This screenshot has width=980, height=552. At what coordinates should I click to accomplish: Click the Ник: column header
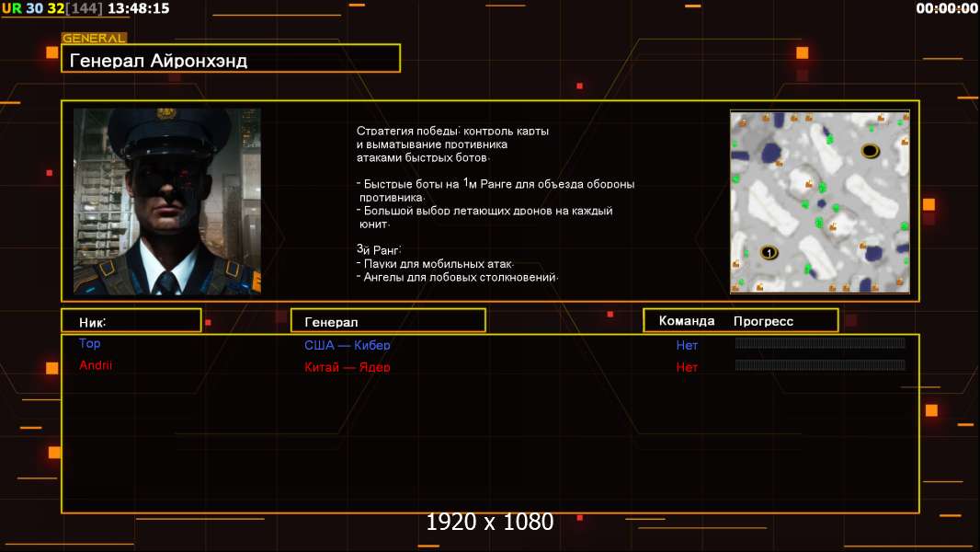pos(131,321)
